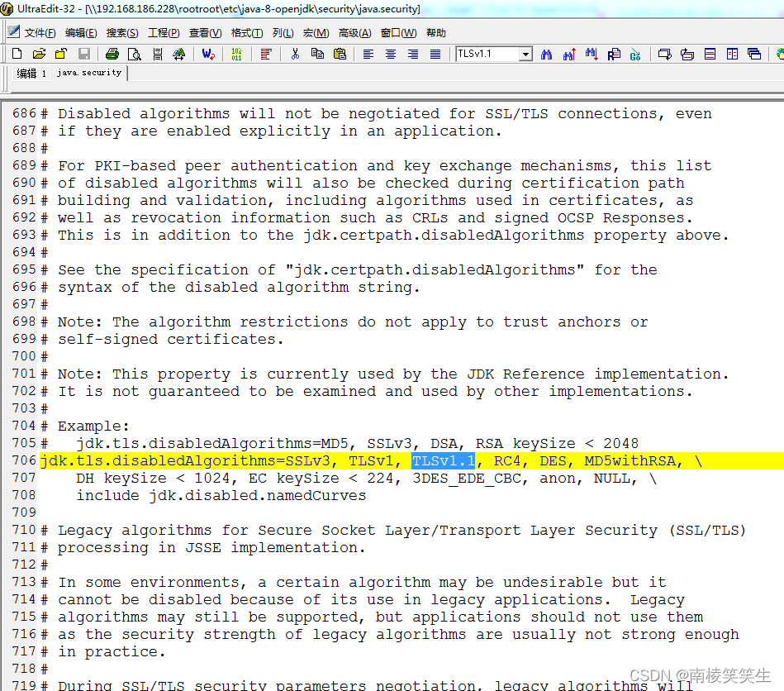Click the Replace R icon
This screenshot has height=691, width=784.
(614, 54)
